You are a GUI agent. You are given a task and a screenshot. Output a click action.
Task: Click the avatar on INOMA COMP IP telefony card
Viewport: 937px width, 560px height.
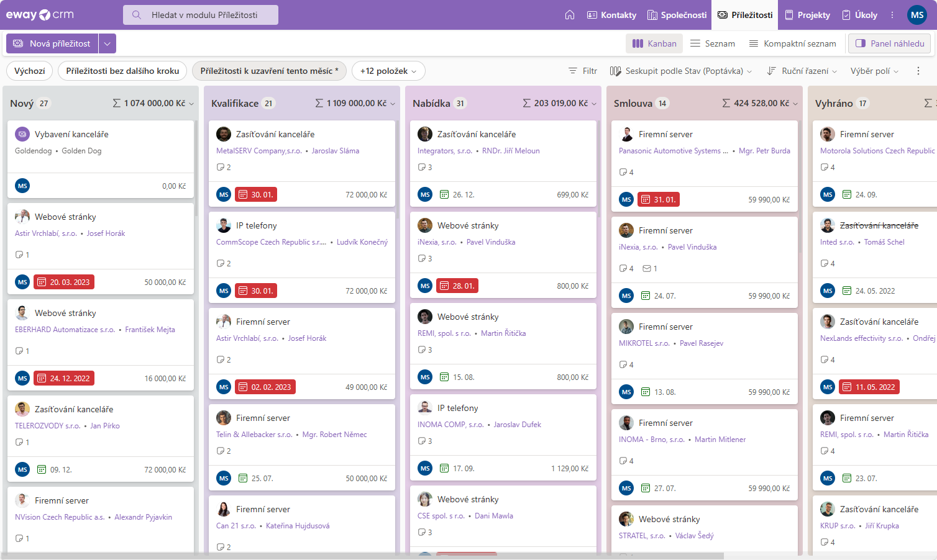point(425,408)
